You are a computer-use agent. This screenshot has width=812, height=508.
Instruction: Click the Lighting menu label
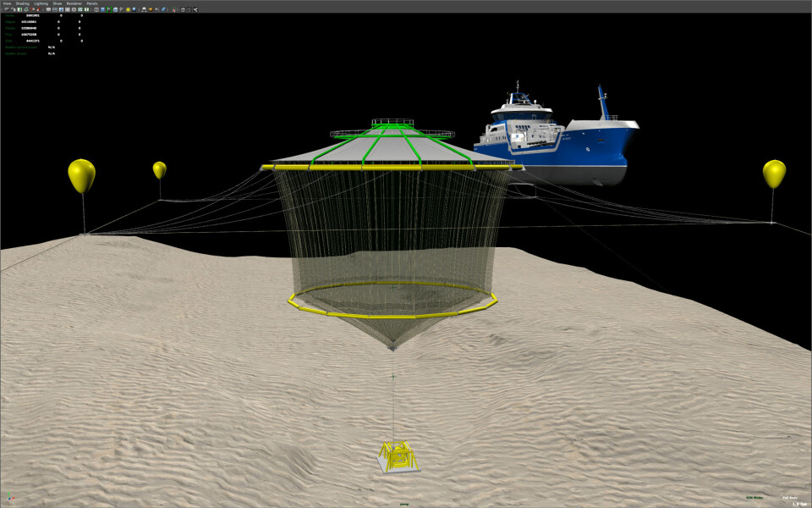[41, 3]
